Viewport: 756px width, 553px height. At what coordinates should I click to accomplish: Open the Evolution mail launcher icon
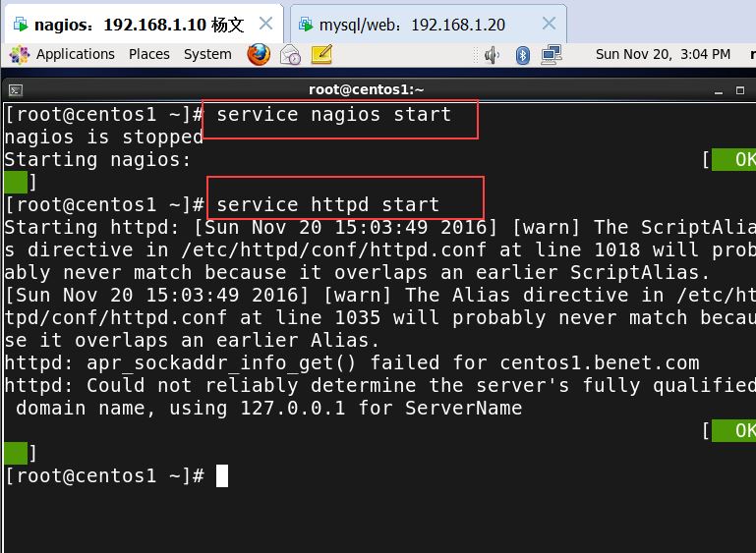click(x=290, y=54)
